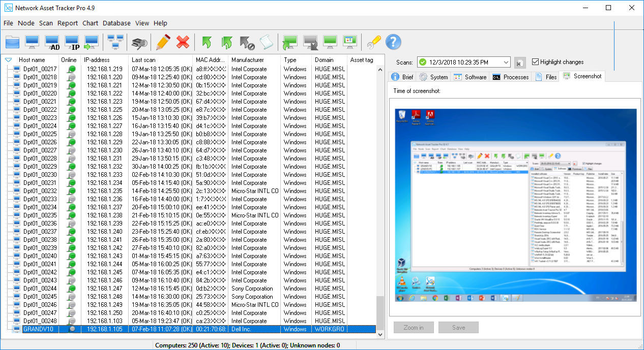Scan an IP range using the IP icon
Screen dimensions: 644x350
click(71, 42)
